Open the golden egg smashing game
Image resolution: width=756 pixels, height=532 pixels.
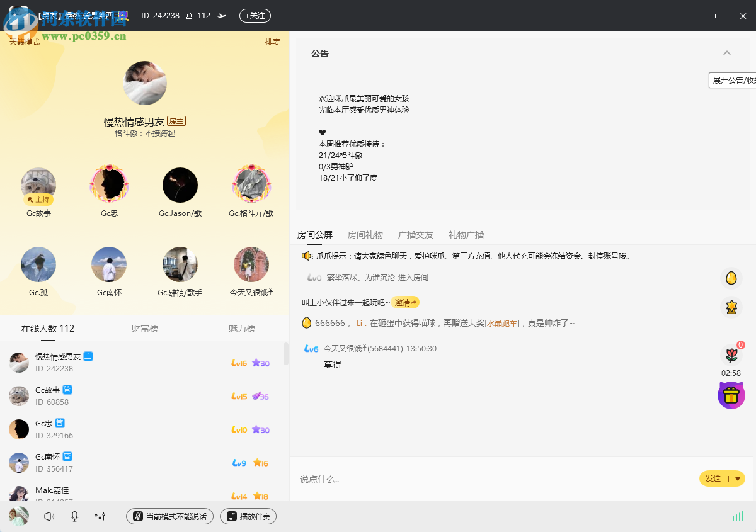click(731, 279)
